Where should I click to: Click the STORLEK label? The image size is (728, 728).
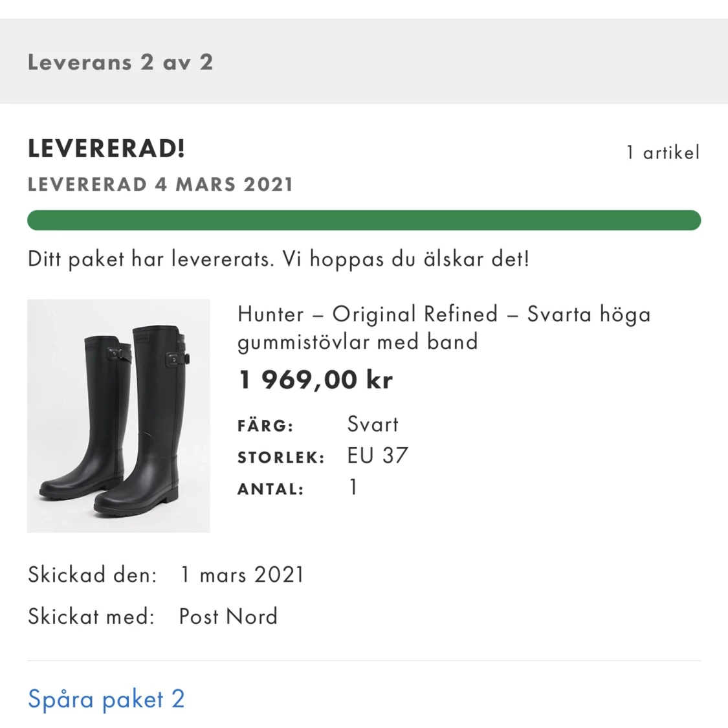(281, 456)
